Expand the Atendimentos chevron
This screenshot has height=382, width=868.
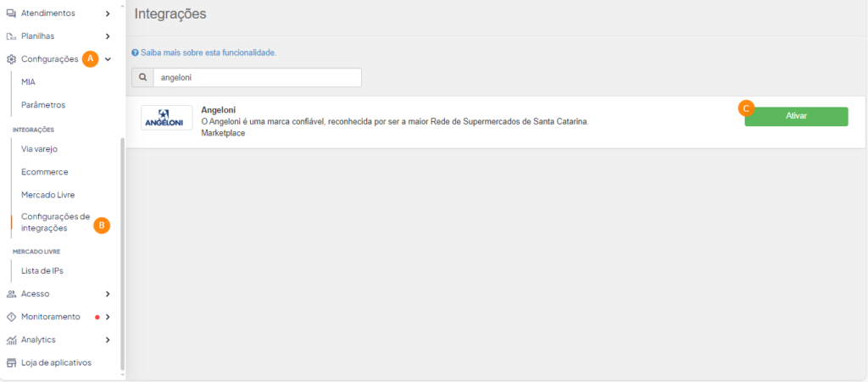click(x=108, y=14)
